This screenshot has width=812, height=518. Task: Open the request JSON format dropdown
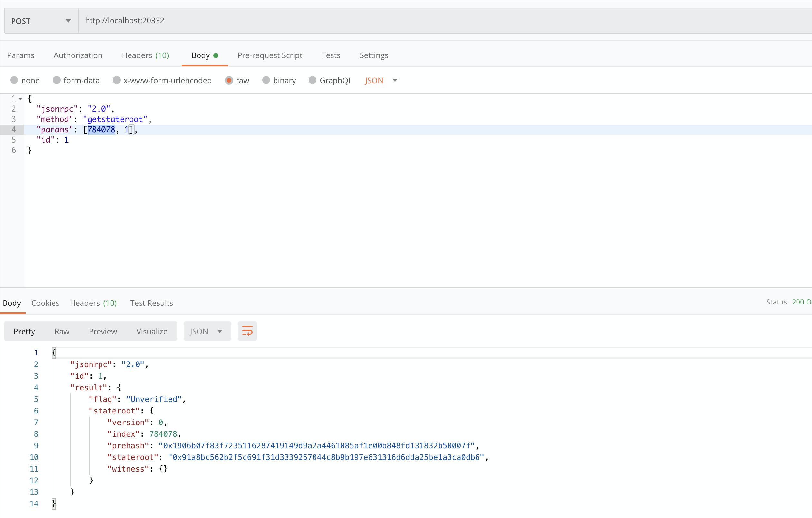(x=381, y=80)
